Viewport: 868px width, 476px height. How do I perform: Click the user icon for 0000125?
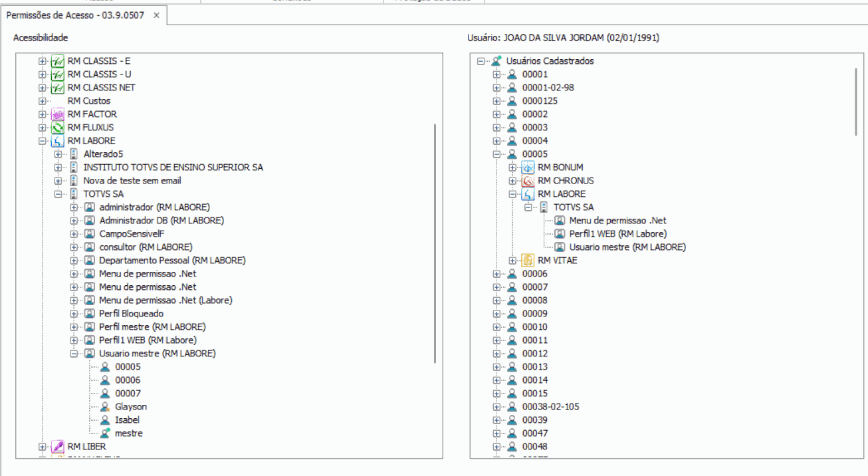[512, 101]
